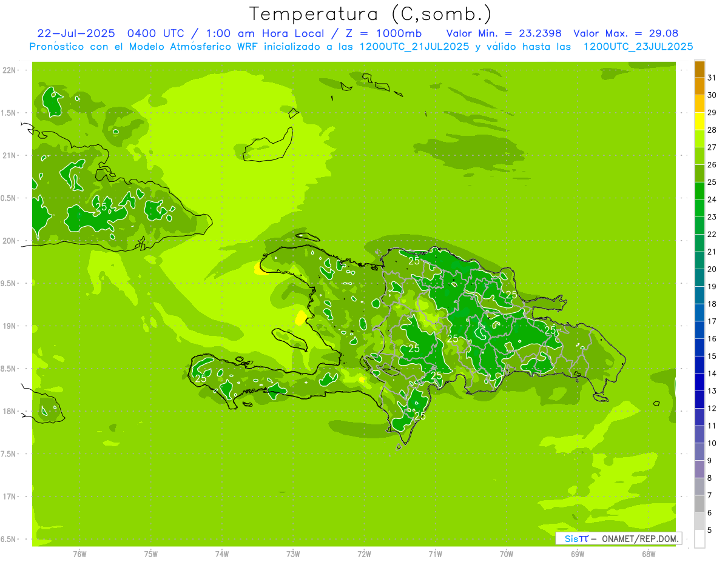
Task: Click legend value "16"
Action: pos(712,339)
